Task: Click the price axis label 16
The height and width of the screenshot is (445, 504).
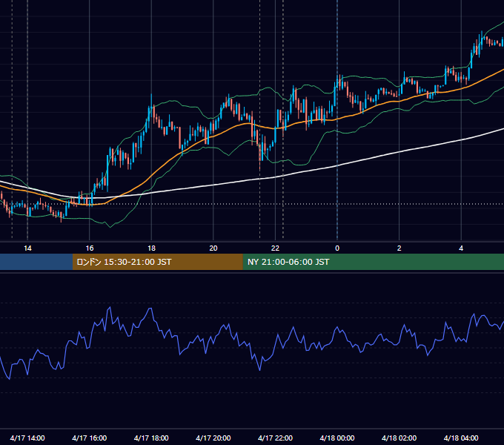Action: click(x=90, y=248)
